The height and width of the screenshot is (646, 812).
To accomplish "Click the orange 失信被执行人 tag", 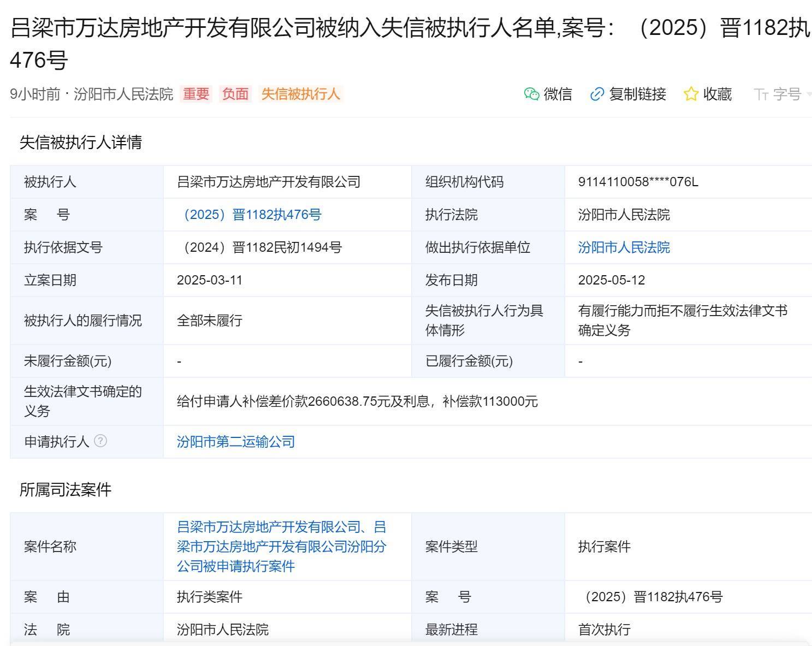I will pyautogui.click(x=300, y=94).
